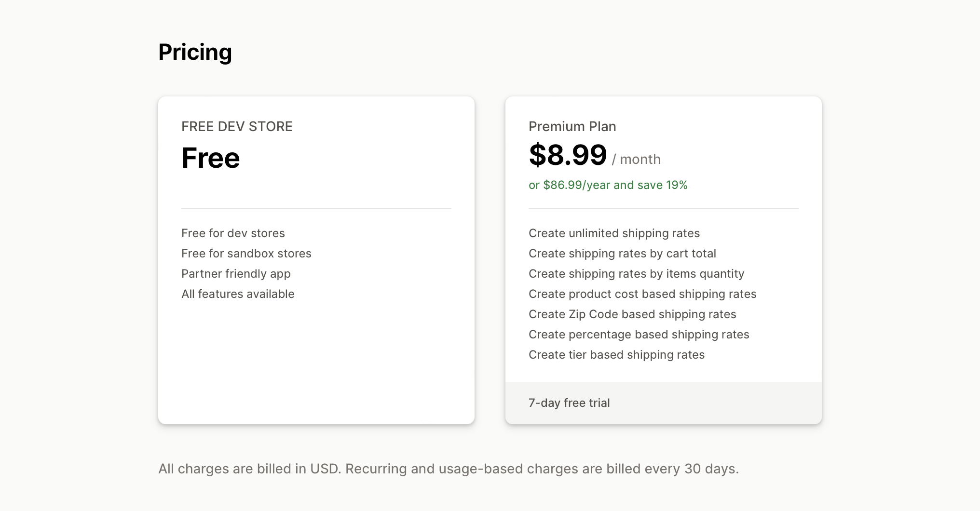Viewport: 980px width, 511px height.
Task: Click the $8.99 monthly price
Action: click(x=568, y=155)
